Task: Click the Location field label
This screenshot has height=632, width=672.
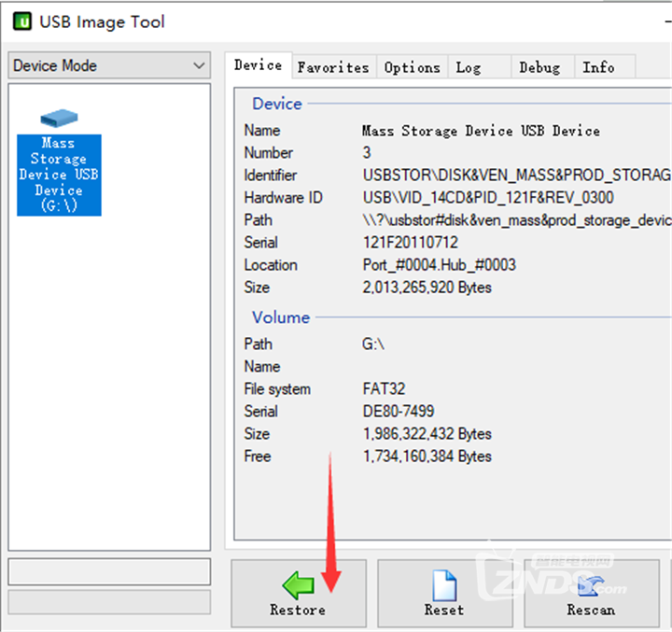Action: point(271,264)
